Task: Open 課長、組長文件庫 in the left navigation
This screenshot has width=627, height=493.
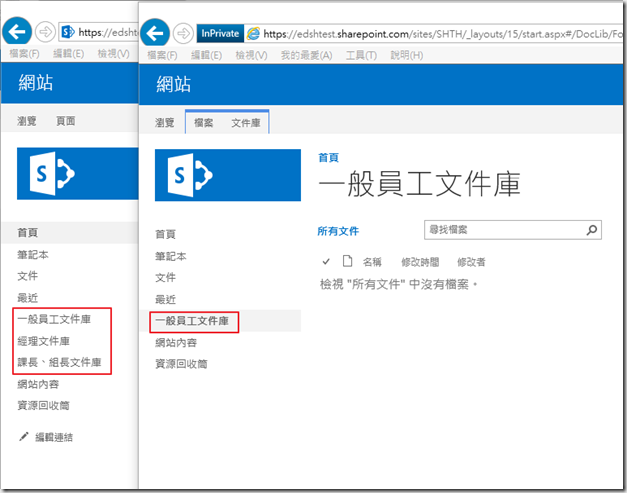Action: coord(59,362)
